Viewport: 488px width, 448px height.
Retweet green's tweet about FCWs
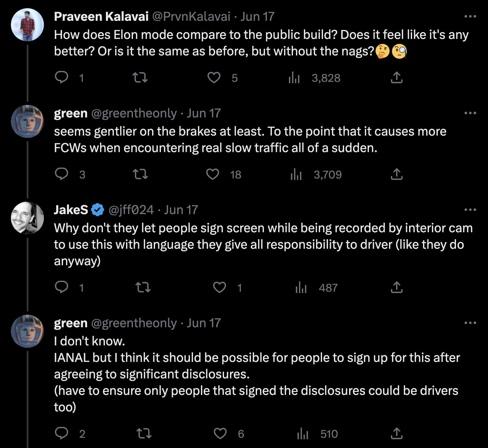coord(140,174)
